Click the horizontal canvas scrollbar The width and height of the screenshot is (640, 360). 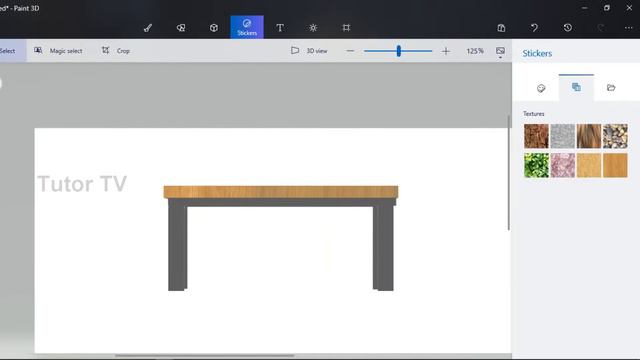coord(204,356)
